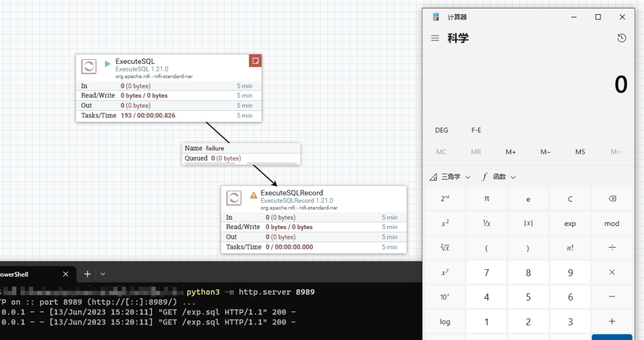This screenshot has height=340, width=644.
Task: Click the red bulletin icon on ExecuteSQL
Action: tap(255, 61)
